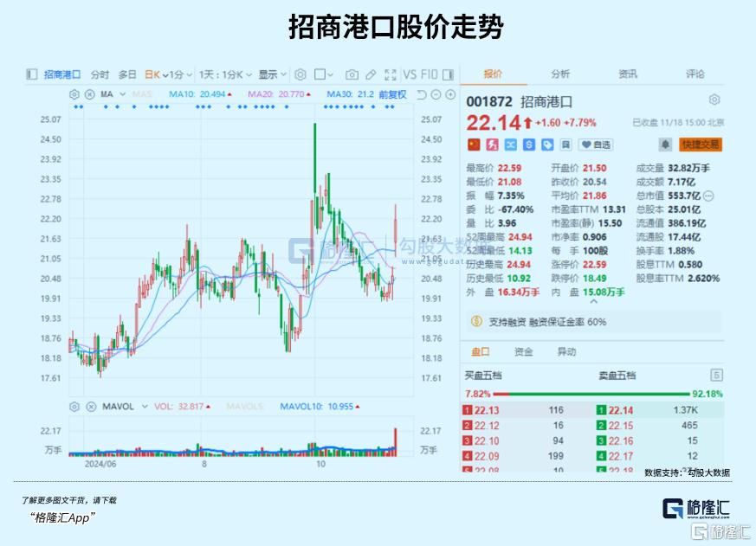Image resolution: width=756 pixels, height=546 pixels.
Task: Toggle the right sidebar panel icon
Action: tap(449, 74)
